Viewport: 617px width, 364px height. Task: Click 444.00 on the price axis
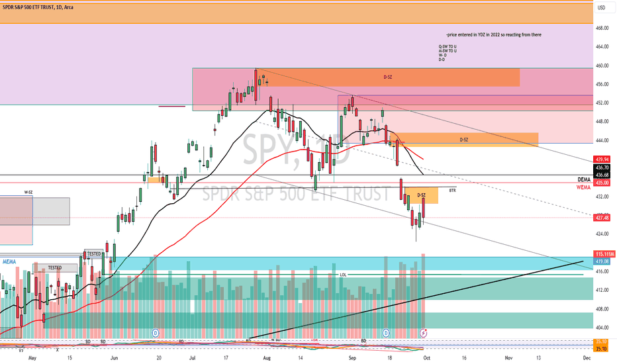point(602,140)
